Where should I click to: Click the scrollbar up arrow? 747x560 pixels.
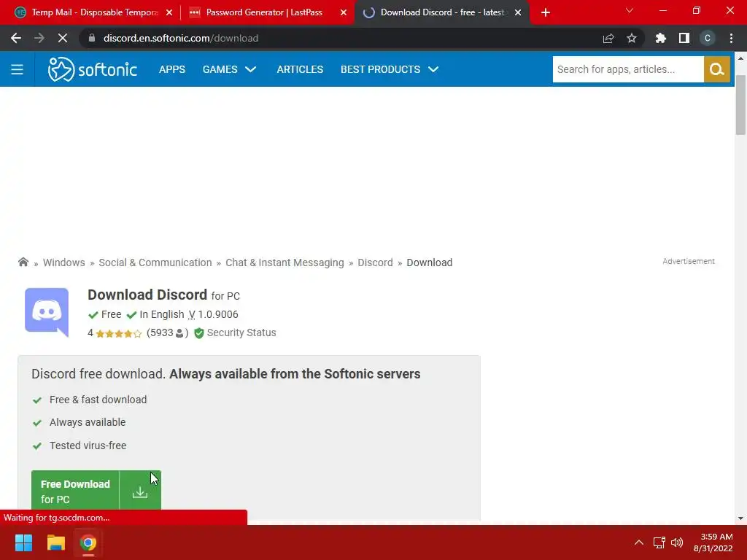740,58
